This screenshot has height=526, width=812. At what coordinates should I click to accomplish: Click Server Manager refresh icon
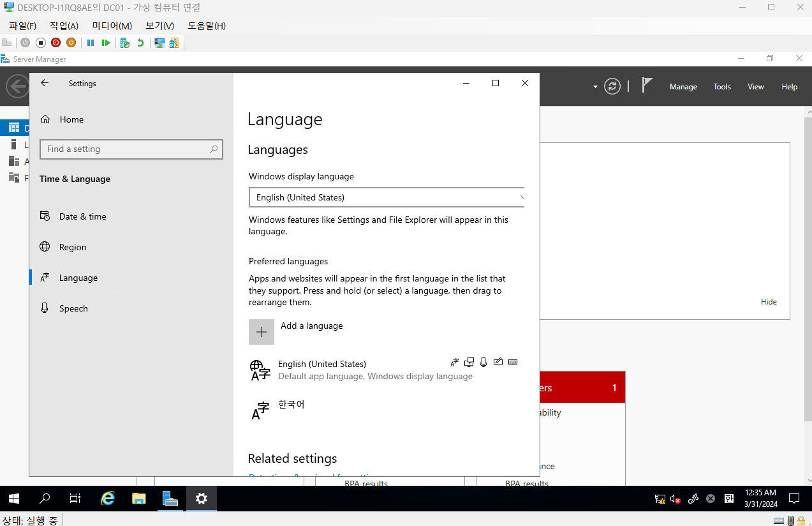pos(612,86)
